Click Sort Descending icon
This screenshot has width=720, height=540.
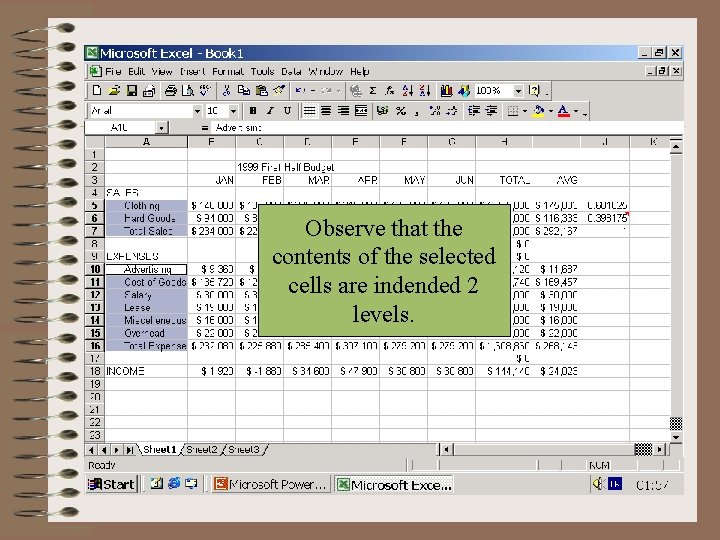click(425, 90)
